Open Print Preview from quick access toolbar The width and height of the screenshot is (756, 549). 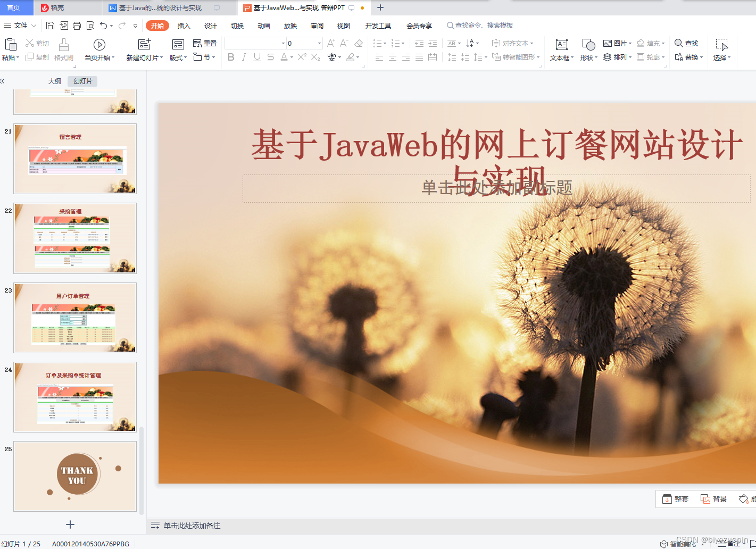(x=90, y=26)
